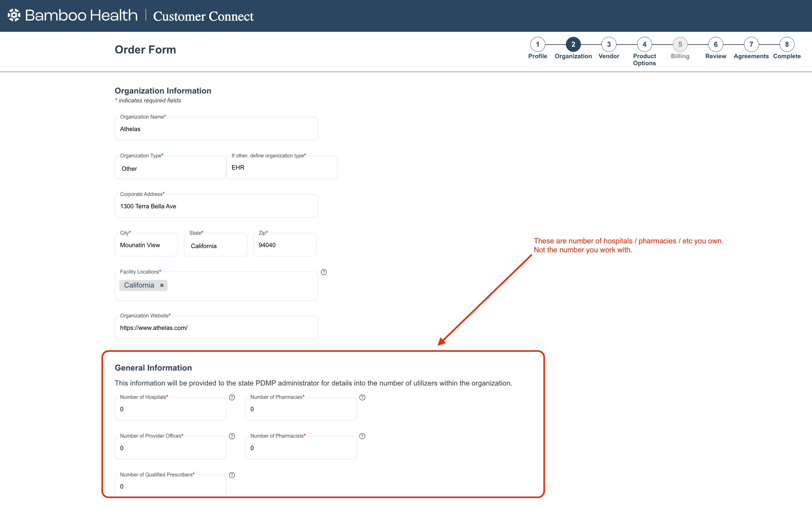Edit the Organization Website field

pyautogui.click(x=216, y=328)
